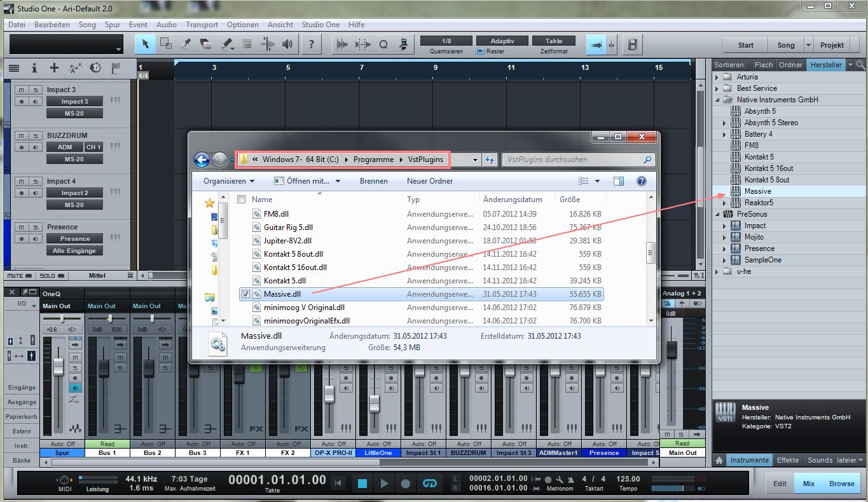Open Explorer help question icon
Image resolution: width=868 pixels, height=502 pixels.
point(642,181)
